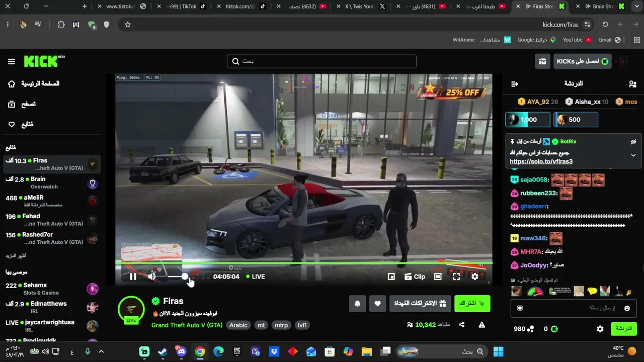Switch to the X Twis browser tab
The width and height of the screenshot is (644, 362).
click(x=364, y=7)
